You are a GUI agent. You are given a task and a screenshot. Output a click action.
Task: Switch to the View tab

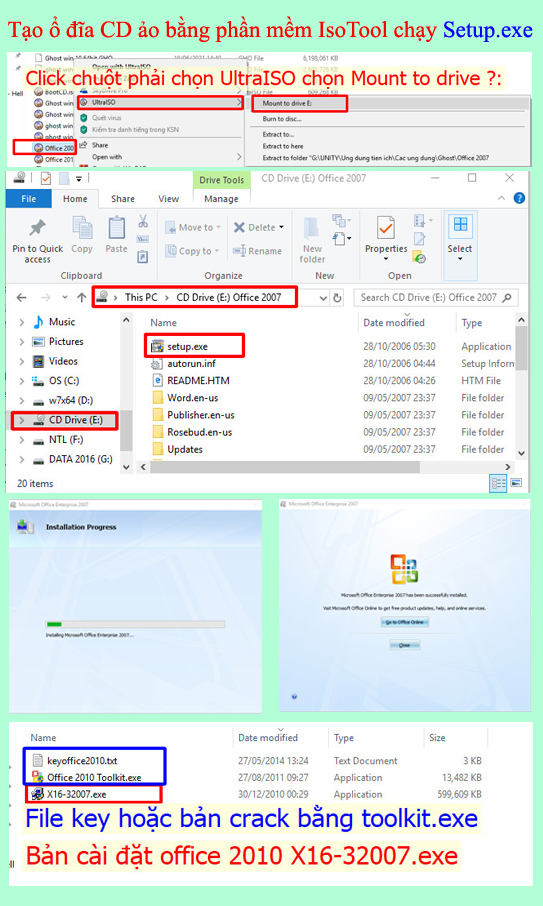[x=168, y=198]
